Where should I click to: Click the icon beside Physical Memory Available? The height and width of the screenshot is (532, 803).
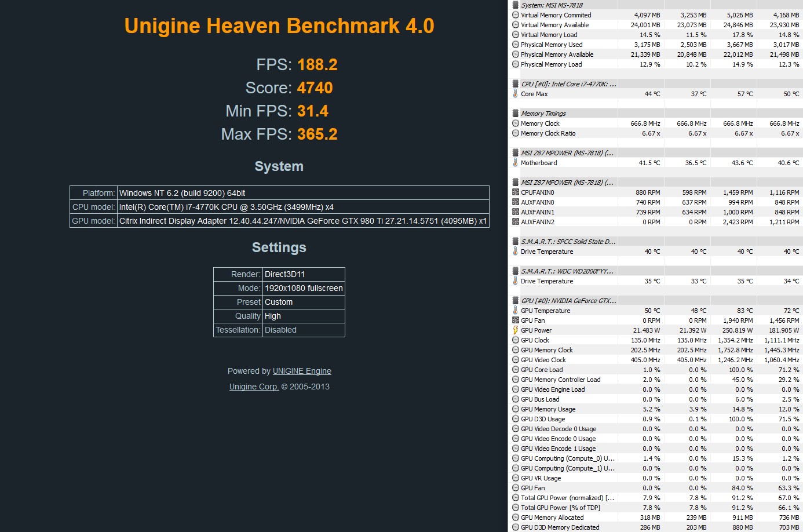[516, 54]
